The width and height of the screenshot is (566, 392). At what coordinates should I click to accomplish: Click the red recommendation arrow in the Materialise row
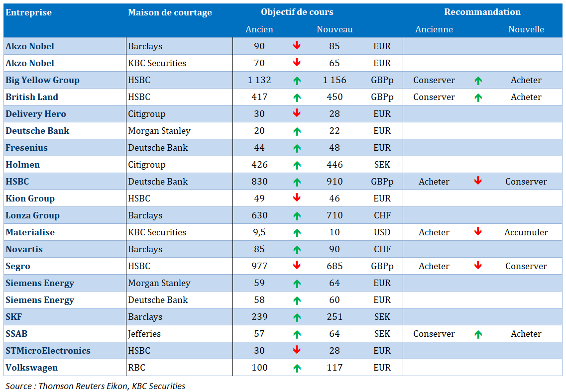point(478,231)
